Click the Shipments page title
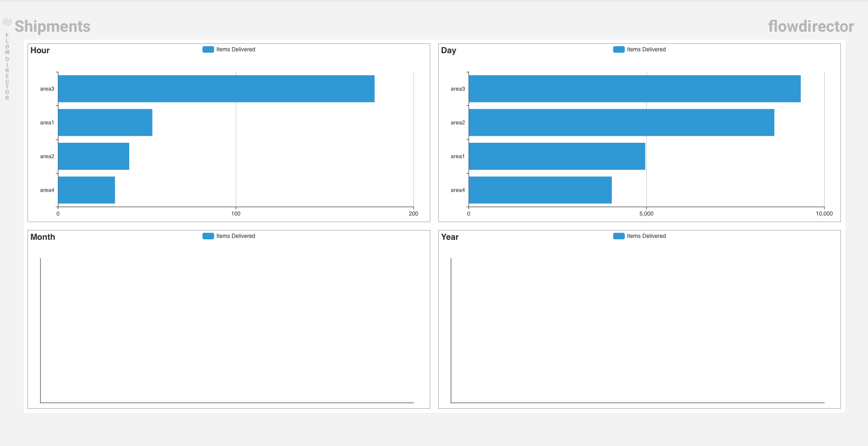Image resolution: width=868 pixels, height=446 pixels. pyautogui.click(x=52, y=27)
